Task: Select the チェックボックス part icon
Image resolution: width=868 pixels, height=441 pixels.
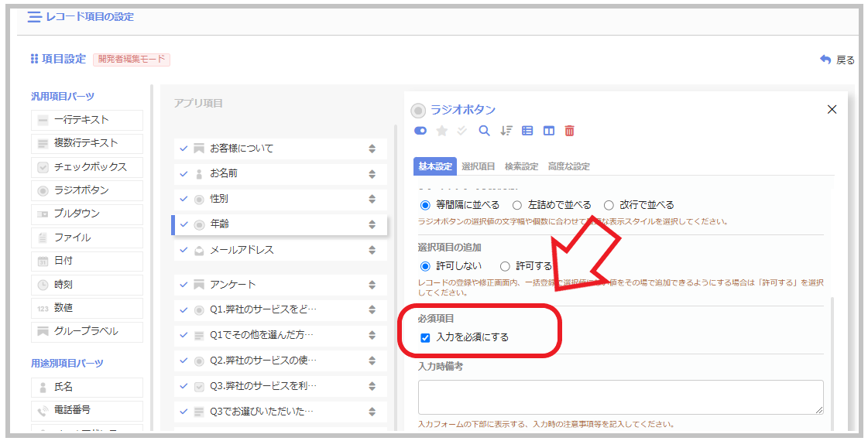Action: point(43,167)
